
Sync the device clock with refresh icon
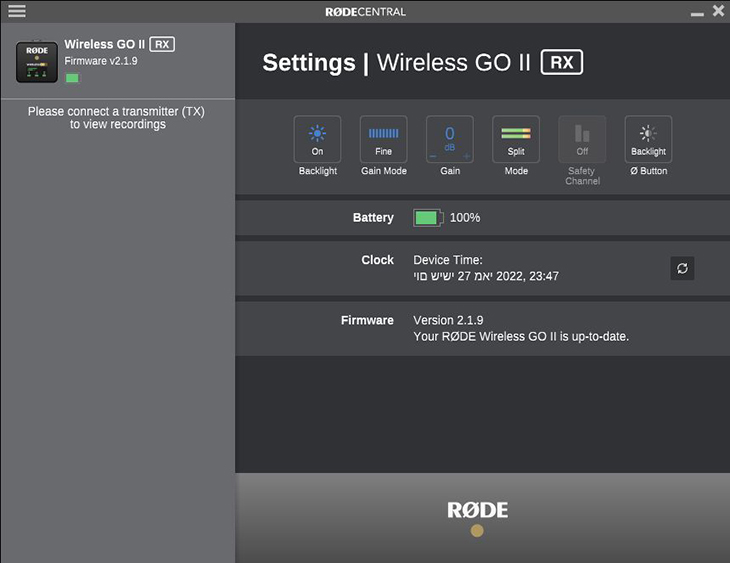[x=682, y=268]
